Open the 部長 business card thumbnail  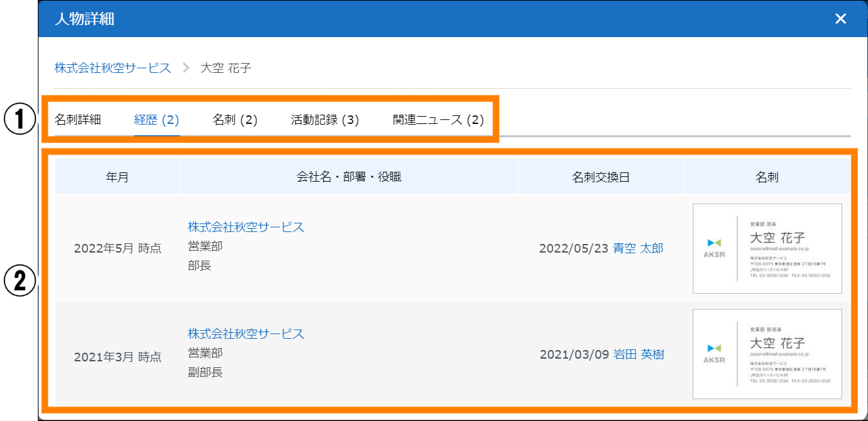click(x=767, y=249)
